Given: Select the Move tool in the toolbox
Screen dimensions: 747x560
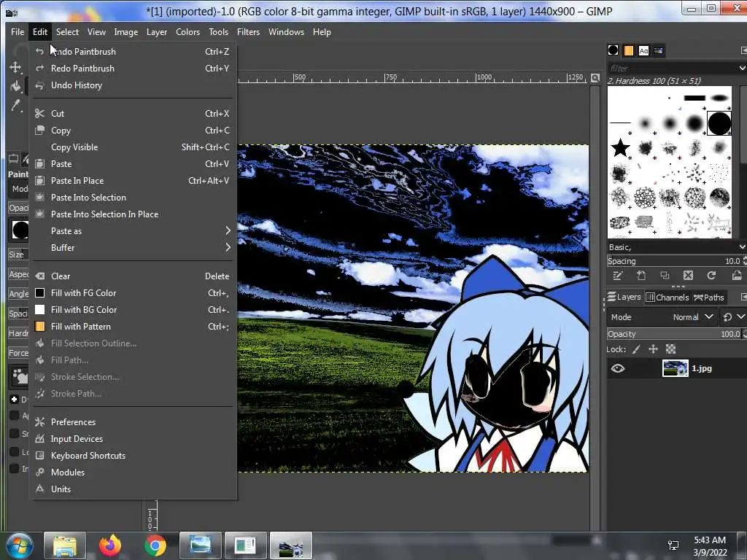Looking at the screenshot, I should click(x=16, y=67).
